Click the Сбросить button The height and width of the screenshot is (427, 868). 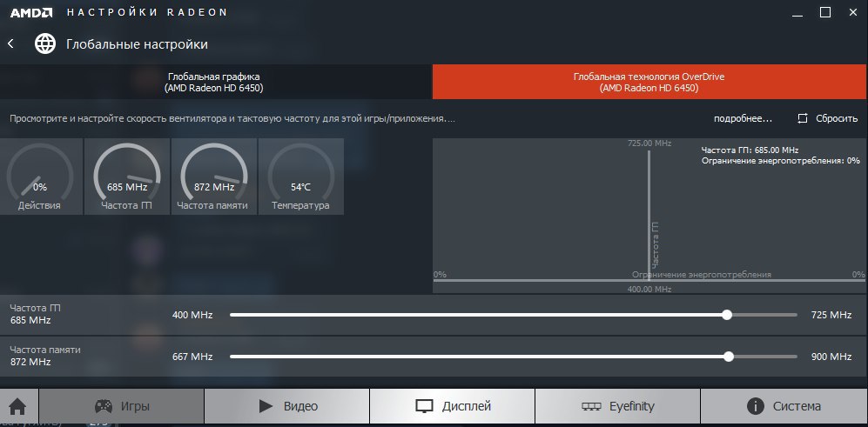point(828,118)
